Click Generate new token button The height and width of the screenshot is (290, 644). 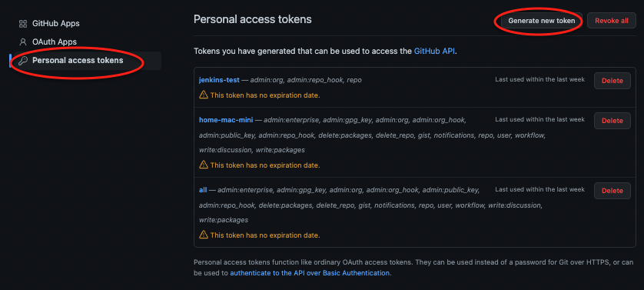[x=541, y=21]
